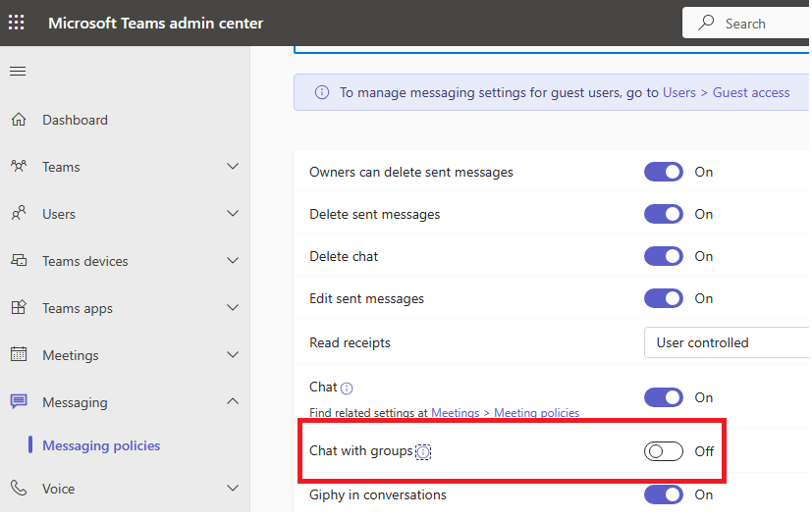Follow the Users link in banner
Image resolution: width=812 pixels, height=519 pixels.
coord(679,92)
